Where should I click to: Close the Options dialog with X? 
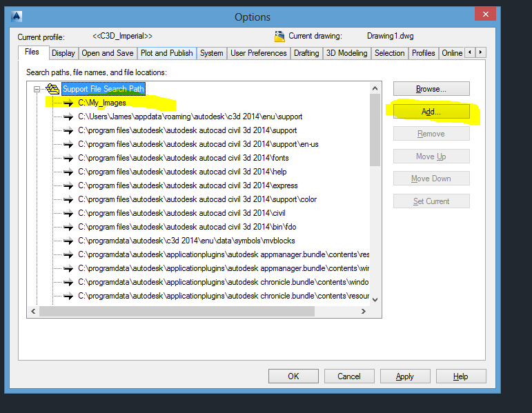[486, 14]
